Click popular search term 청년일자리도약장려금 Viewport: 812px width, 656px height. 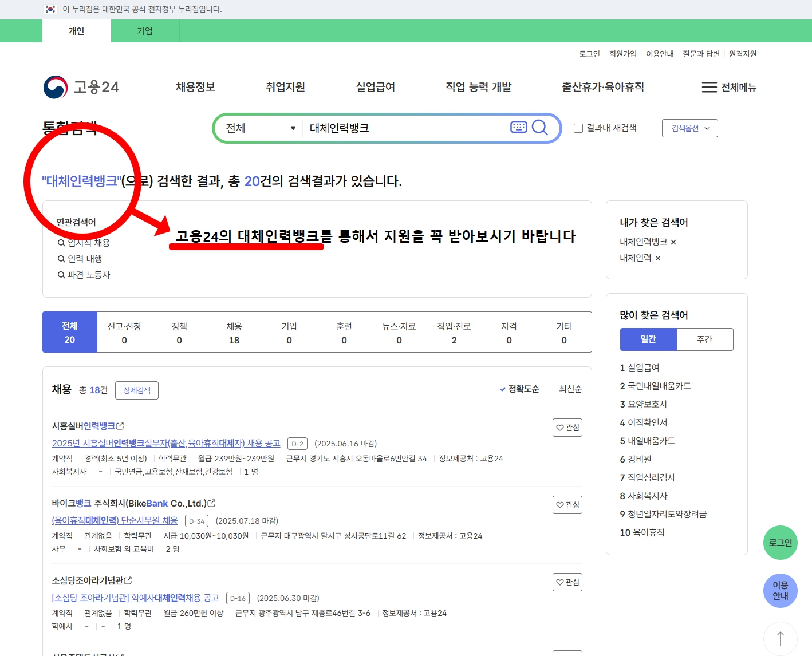pos(667,514)
